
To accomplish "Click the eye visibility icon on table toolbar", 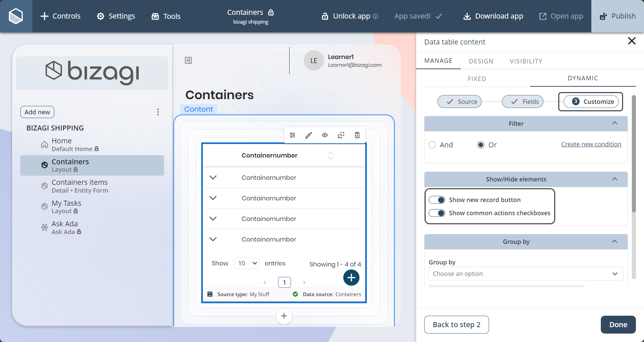I will point(325,135).
